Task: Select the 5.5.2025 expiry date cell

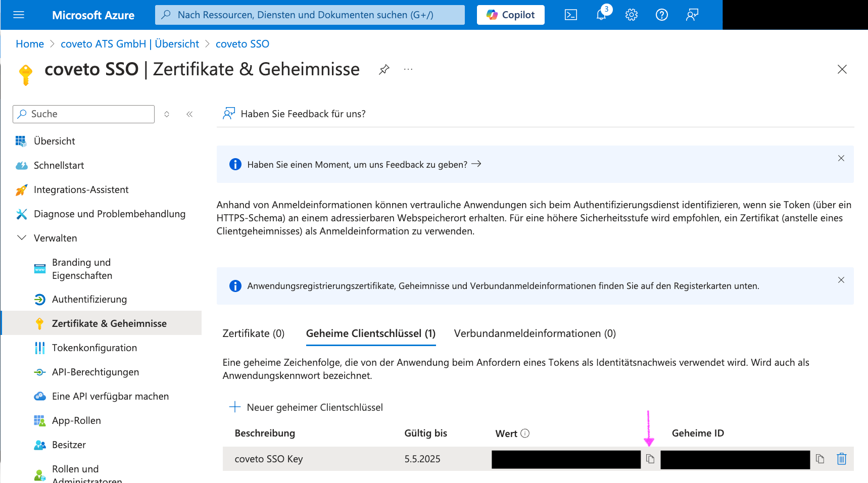Action: click(x=422, y=459)
